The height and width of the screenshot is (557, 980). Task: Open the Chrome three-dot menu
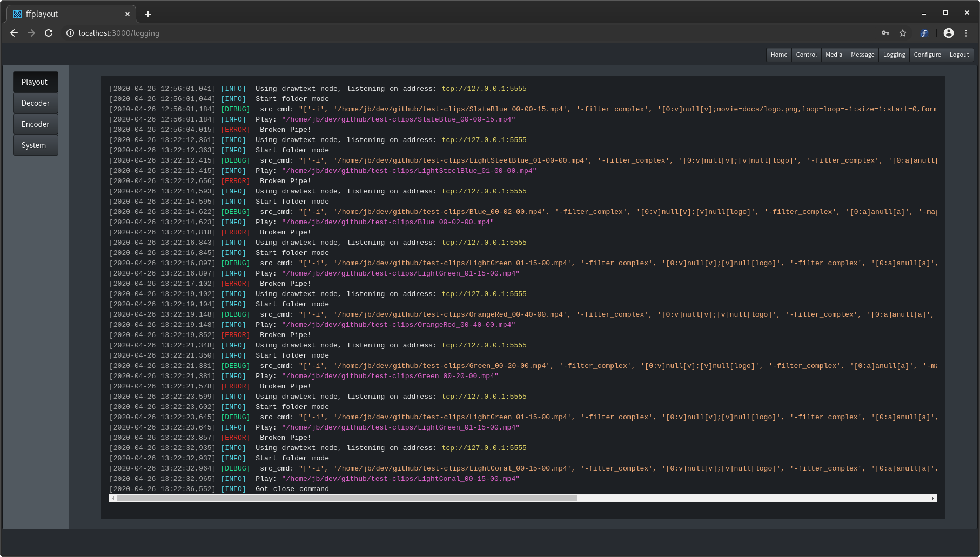[966, 33]
